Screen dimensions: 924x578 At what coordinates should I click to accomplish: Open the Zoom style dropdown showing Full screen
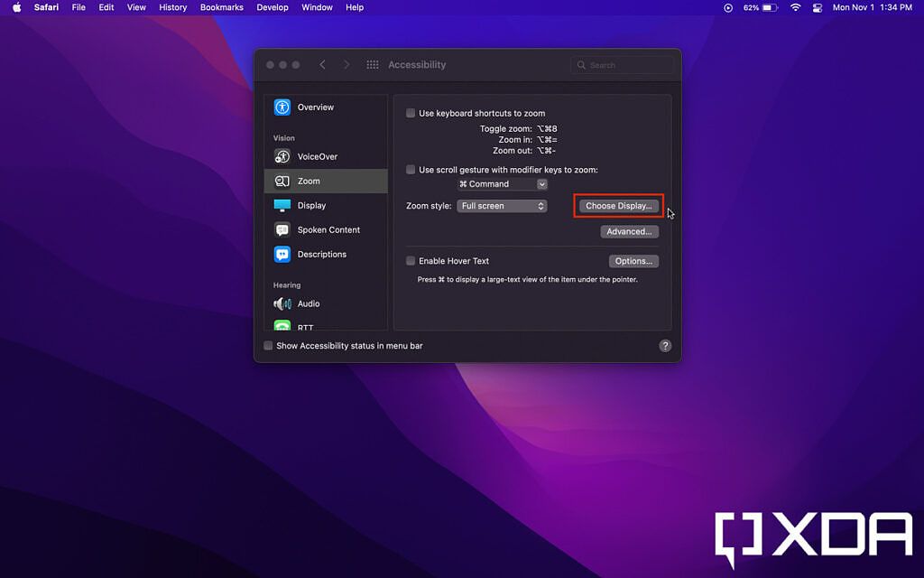coord(502,205)
